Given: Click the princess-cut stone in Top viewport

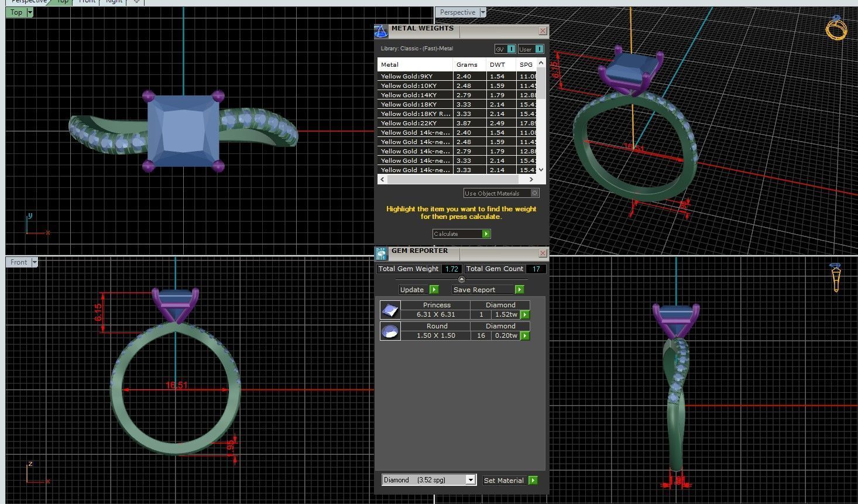Looking at the screenshot, I should click(183, 132).
